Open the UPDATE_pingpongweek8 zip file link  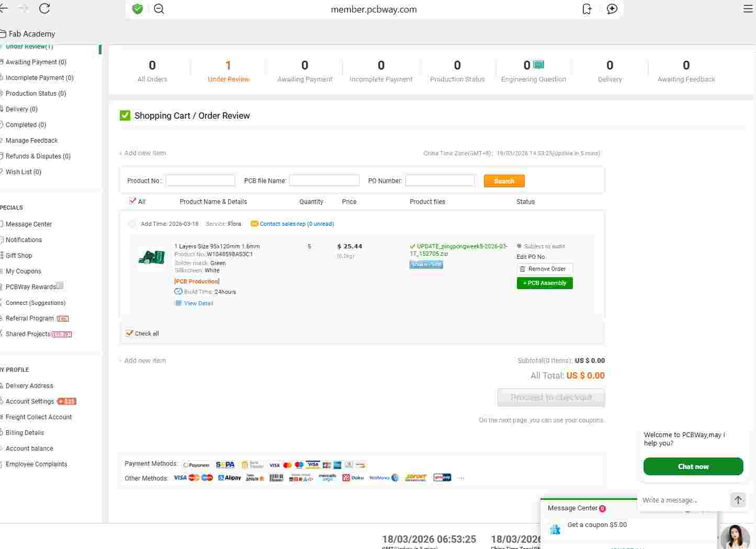click(x=459, y=250)
